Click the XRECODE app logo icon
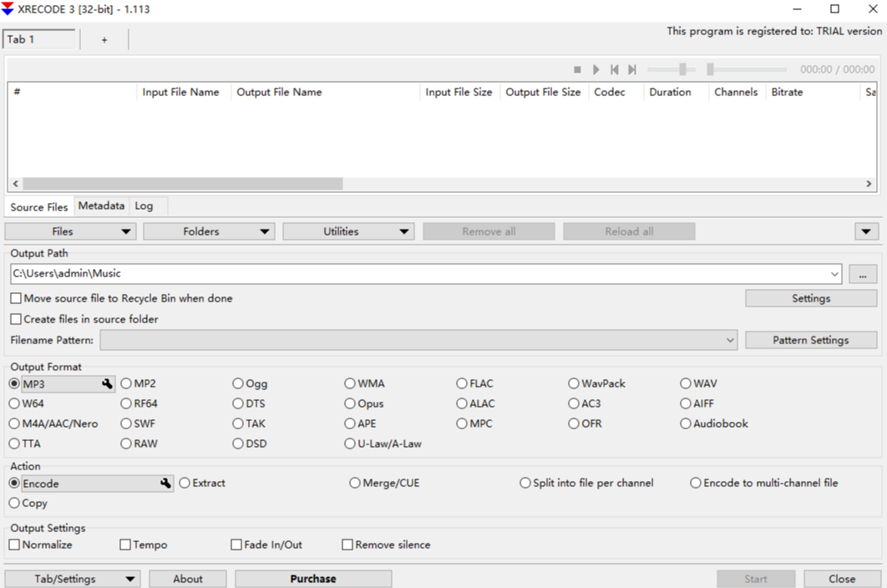887x588 pixels. click(x=8, y=9)
